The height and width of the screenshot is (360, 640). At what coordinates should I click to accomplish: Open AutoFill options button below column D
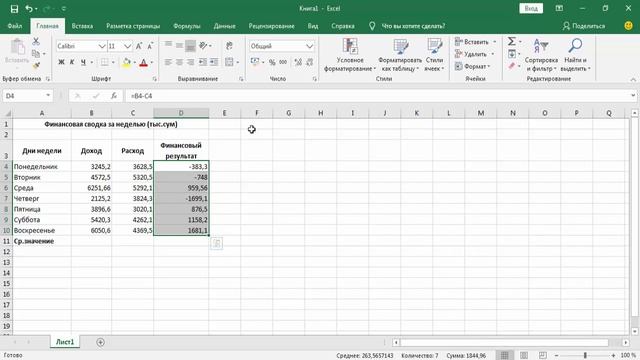217,243
